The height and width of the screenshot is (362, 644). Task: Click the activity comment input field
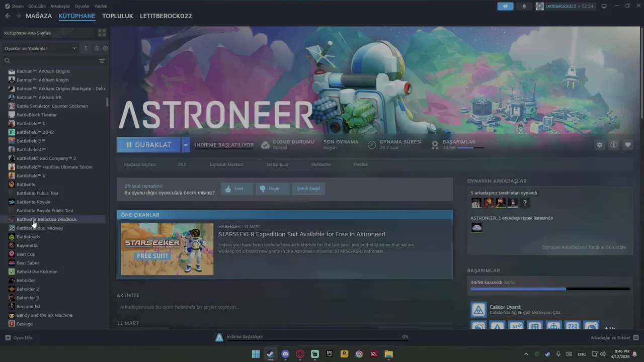point(284,307)
